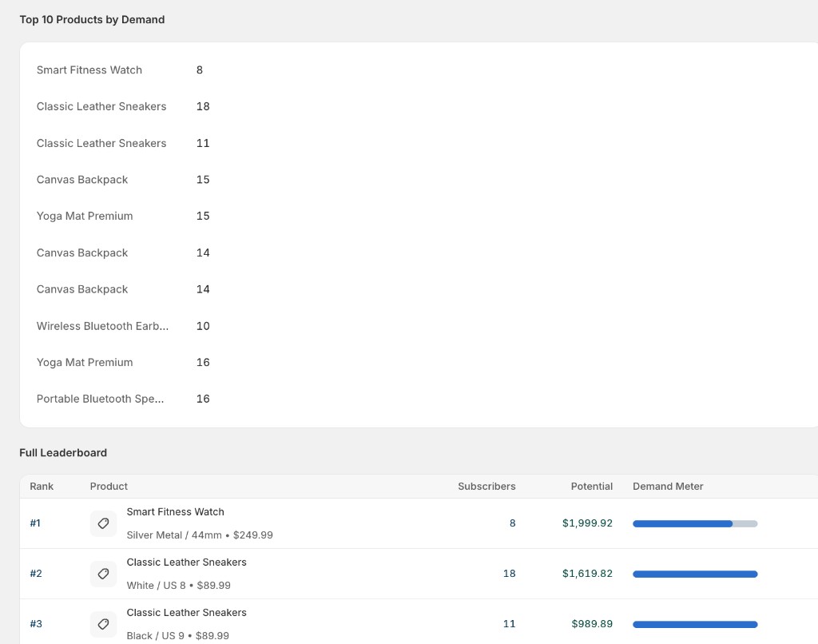This screenshot has height=644, width=818.
Task: Open Smart Fitness Watch in the leaderboard table
Action: (x=175, y=512)
